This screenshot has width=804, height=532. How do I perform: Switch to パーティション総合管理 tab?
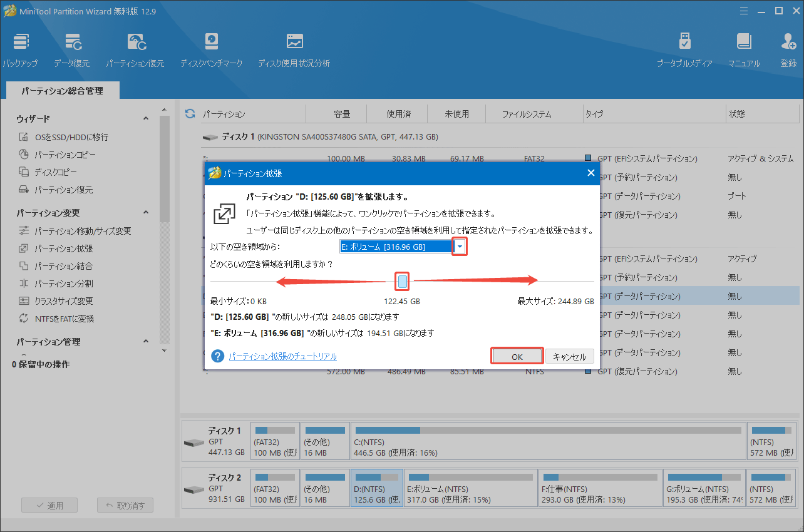click(x=63, y=91)
